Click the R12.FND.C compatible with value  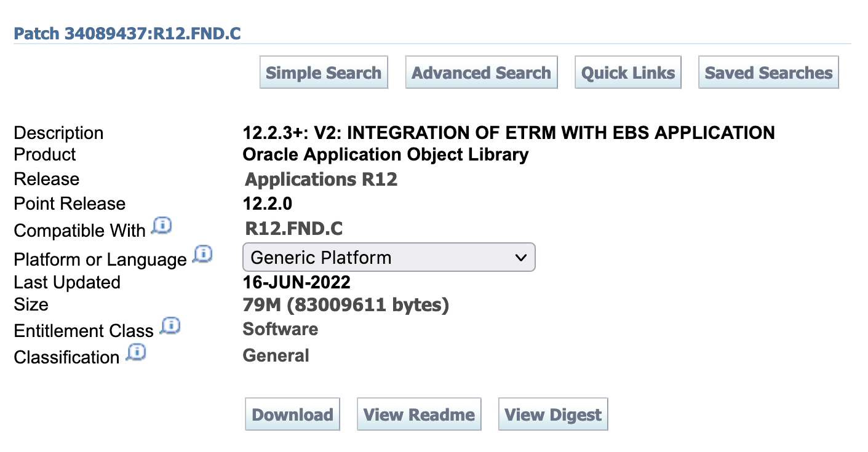click(x=294, y=229)
